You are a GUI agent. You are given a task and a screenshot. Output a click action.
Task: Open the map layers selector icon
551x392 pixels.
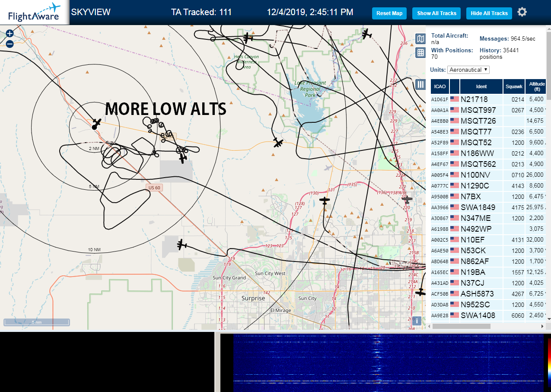420,39
